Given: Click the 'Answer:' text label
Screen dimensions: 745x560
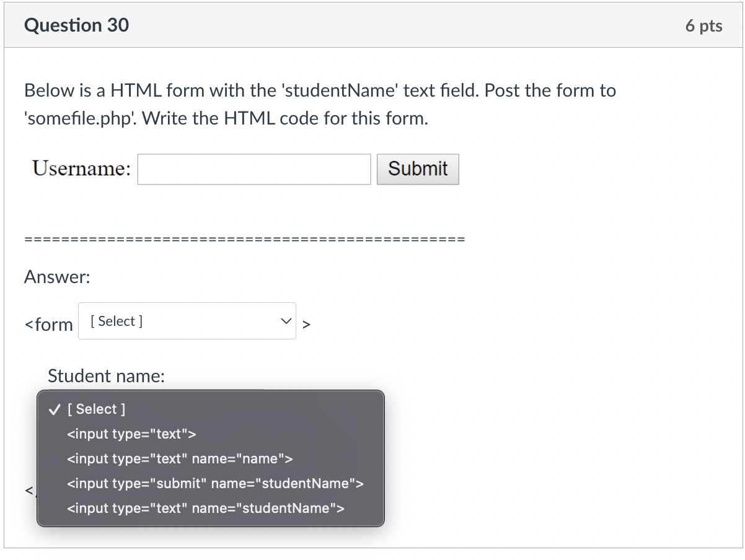Looking at the screenshot, I should pos(56,277).
